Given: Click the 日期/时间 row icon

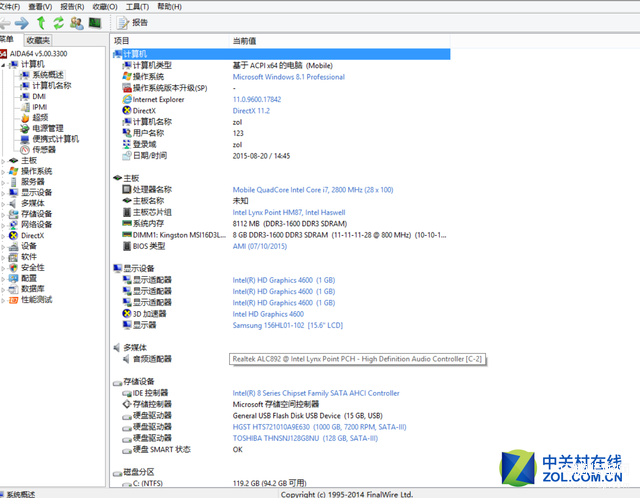Looking at the screenshot, I should pyautogui.click(x=127, y=156).
